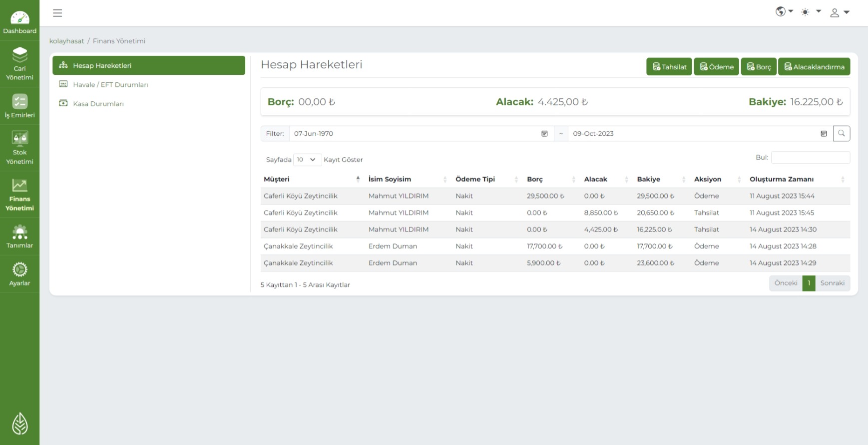
Task: Click the date 14 August 2023 14:29
Action: click(783, 263)
